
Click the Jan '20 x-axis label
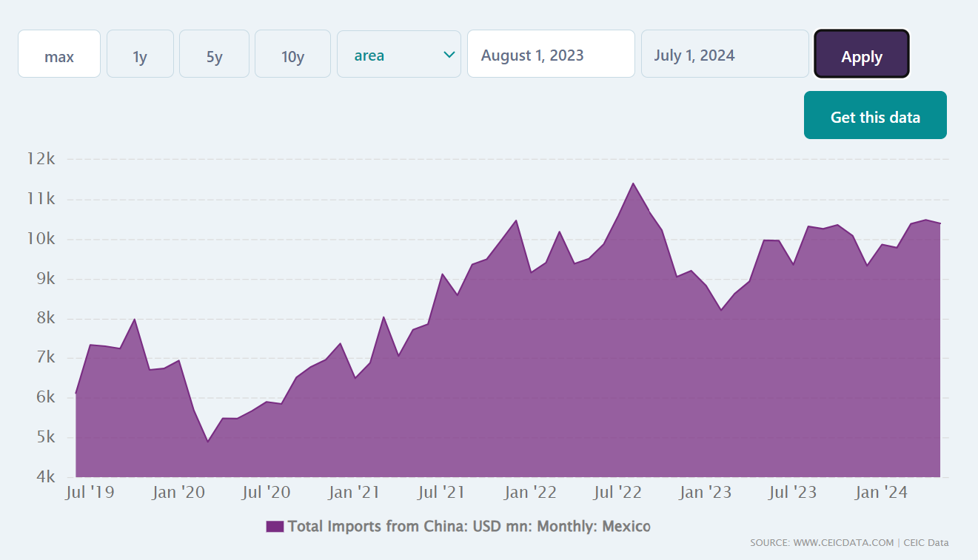(178, 492)
